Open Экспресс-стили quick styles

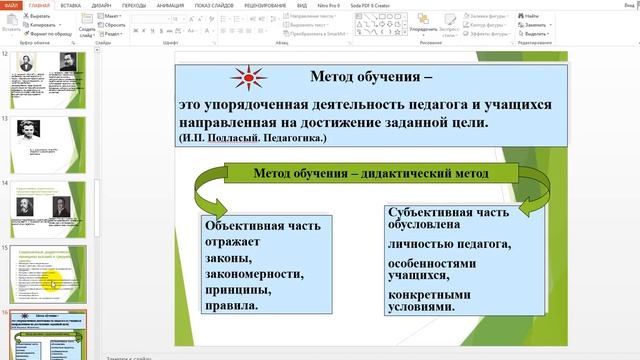(x=449, y=24)
